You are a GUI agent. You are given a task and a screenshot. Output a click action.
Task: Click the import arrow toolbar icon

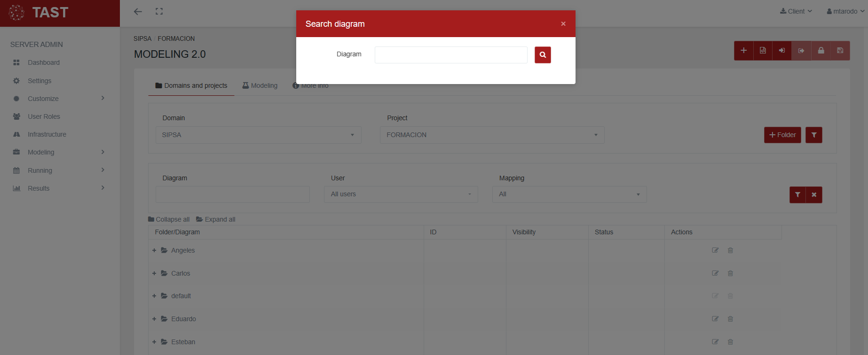782,51
